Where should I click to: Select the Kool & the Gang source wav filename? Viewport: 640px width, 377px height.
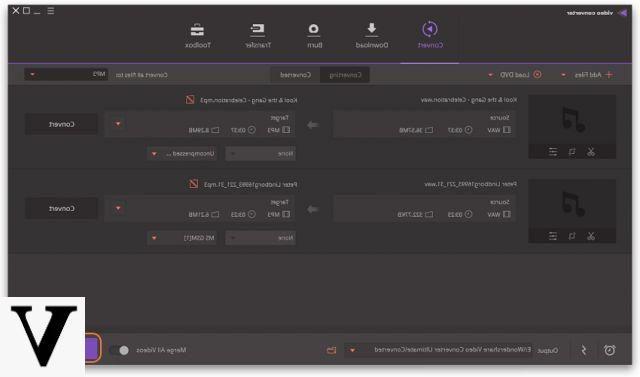[469, 100]
